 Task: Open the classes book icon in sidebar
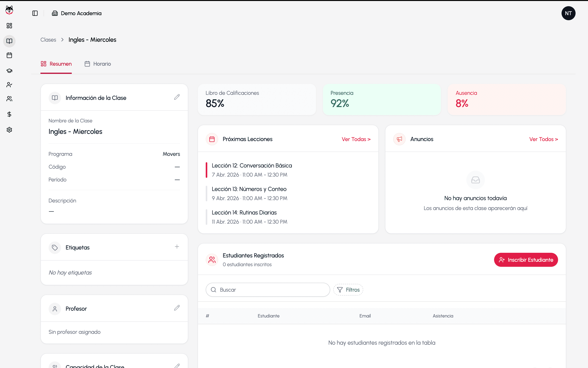9,41
